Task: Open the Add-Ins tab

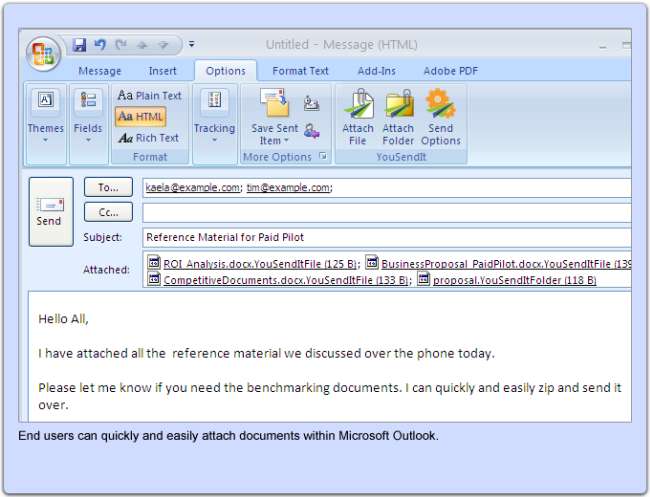Action: (x=376, y=71)
